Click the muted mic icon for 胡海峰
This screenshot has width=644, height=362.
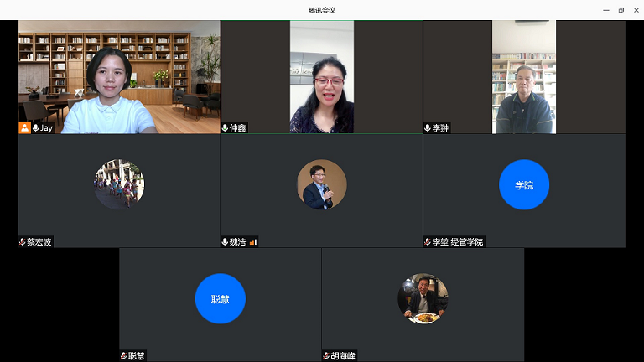(326, 356)
